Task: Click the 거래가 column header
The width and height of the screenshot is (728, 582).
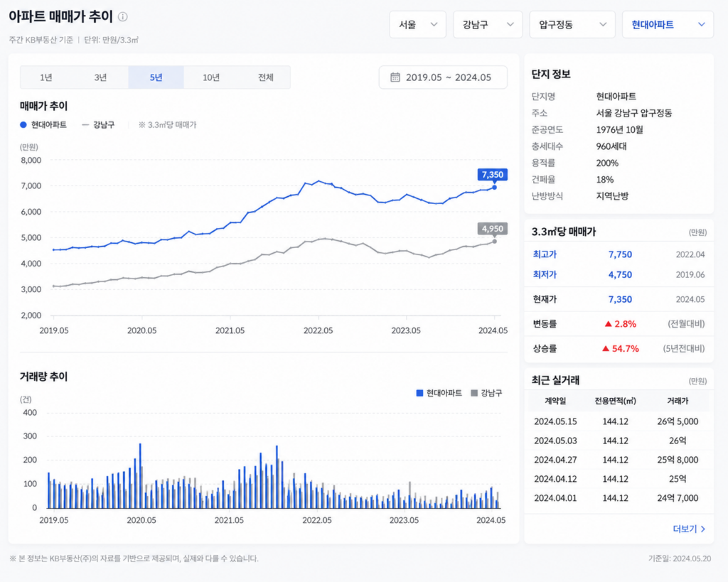Action: pos(678,401)
